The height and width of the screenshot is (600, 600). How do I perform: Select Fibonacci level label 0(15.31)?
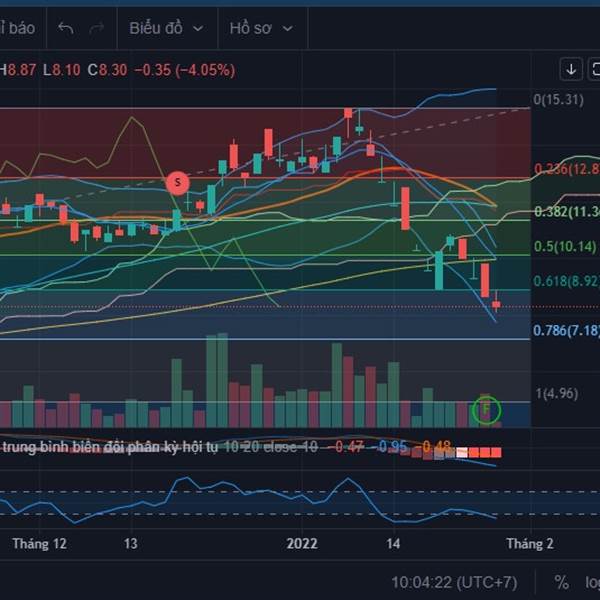558,100
